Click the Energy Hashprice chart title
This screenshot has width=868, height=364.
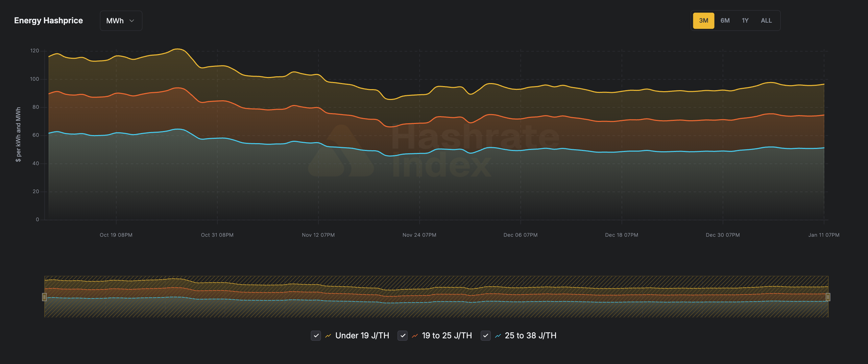coord(48,21)
